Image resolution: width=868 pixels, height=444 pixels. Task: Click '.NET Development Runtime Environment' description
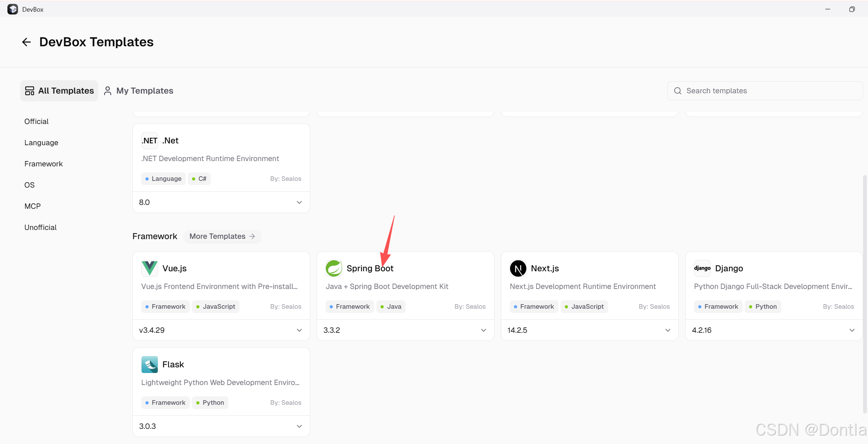tap(210, 159)
